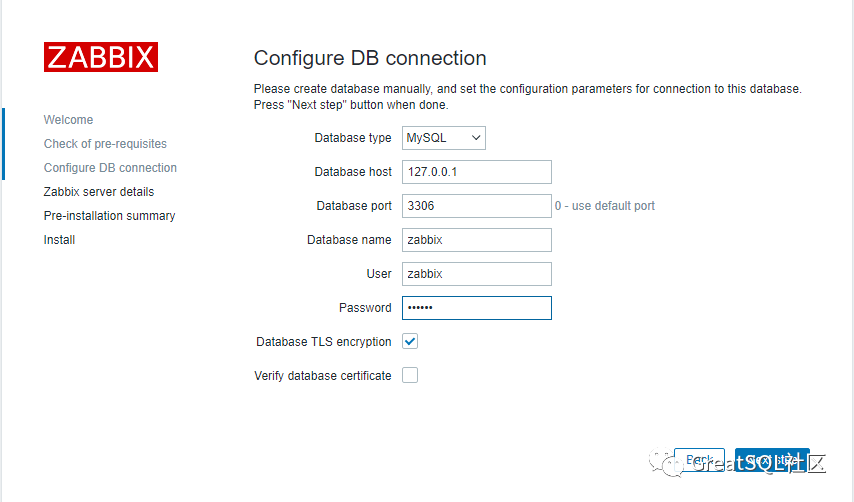The image size is (854, 502).
Task: Click the MySQL dropdown chevron arrow
Action: click(475, 138)
